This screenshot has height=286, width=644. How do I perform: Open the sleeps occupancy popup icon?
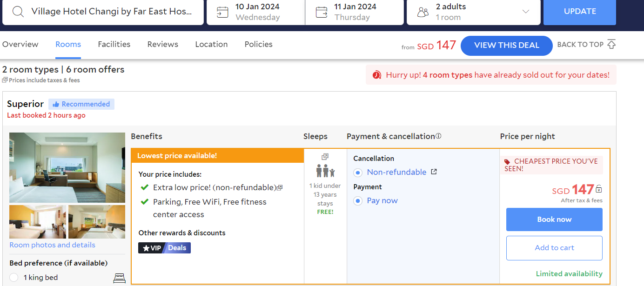325,157
